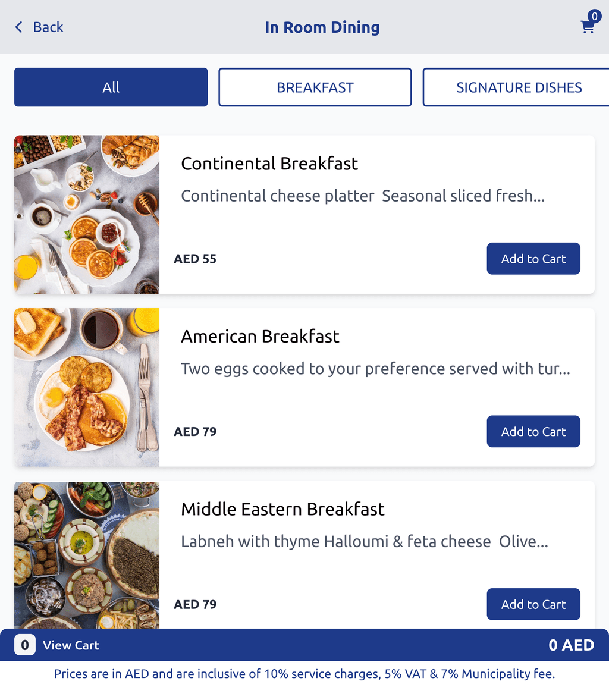Click the Continental Breakfast title

(x=269, y=164)
